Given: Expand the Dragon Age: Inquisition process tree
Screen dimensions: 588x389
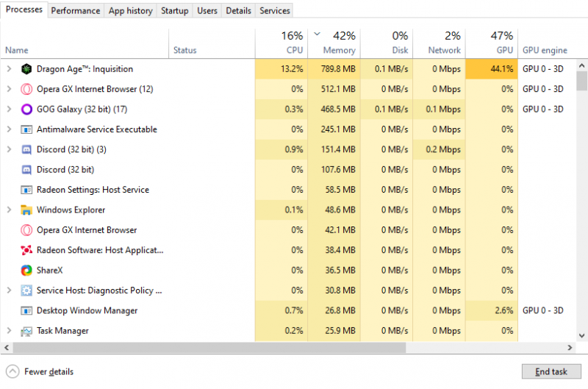Looking at the screenshot, I should click(9, 69).
